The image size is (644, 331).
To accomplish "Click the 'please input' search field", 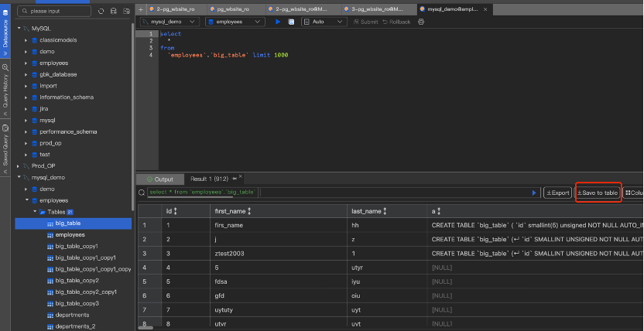I will tap(54, 11).
